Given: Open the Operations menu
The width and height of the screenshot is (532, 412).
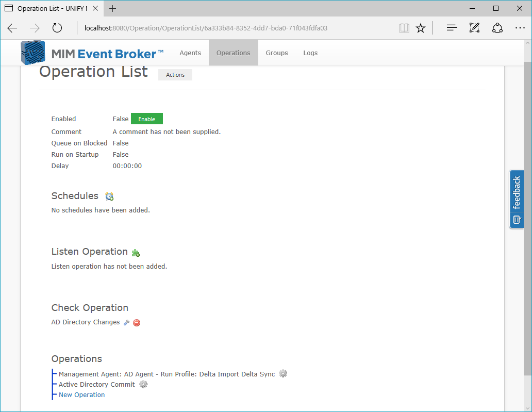Looking at the screenshot, I should (x=234, y=53).
